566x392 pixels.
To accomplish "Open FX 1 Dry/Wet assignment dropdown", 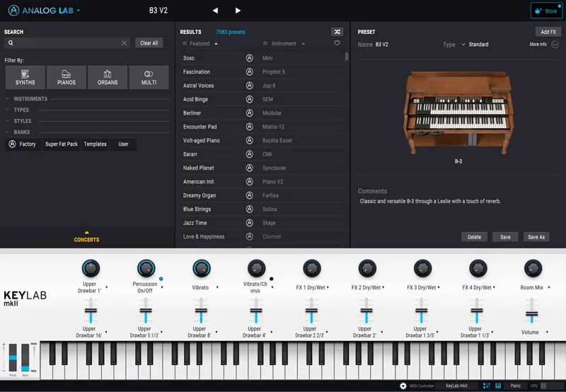I will [328, 287].
